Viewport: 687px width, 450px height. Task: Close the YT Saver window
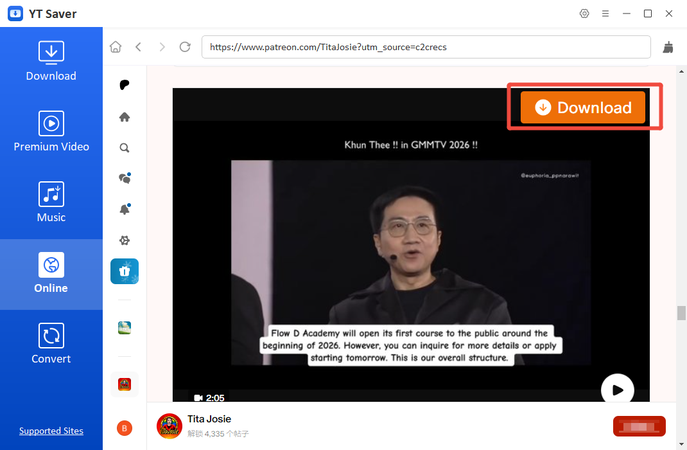click(x=669, y=14)
